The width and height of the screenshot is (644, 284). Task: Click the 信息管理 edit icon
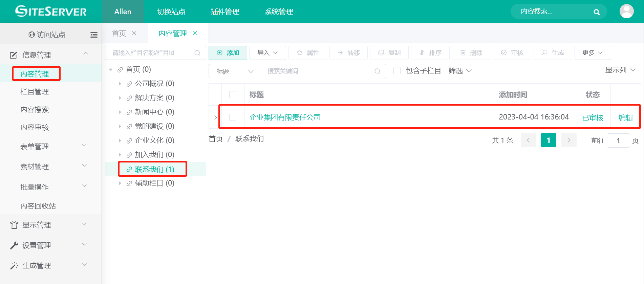click(14, 55)
